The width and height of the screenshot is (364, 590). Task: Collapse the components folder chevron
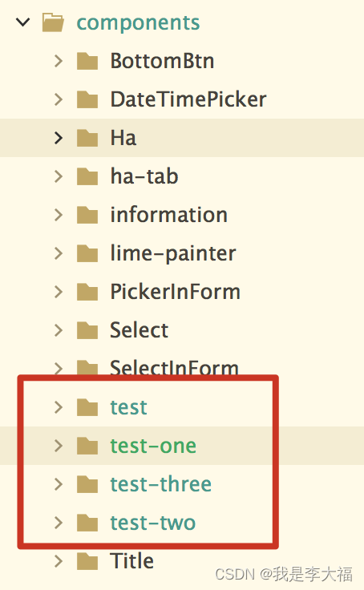[x=23, y=22]
